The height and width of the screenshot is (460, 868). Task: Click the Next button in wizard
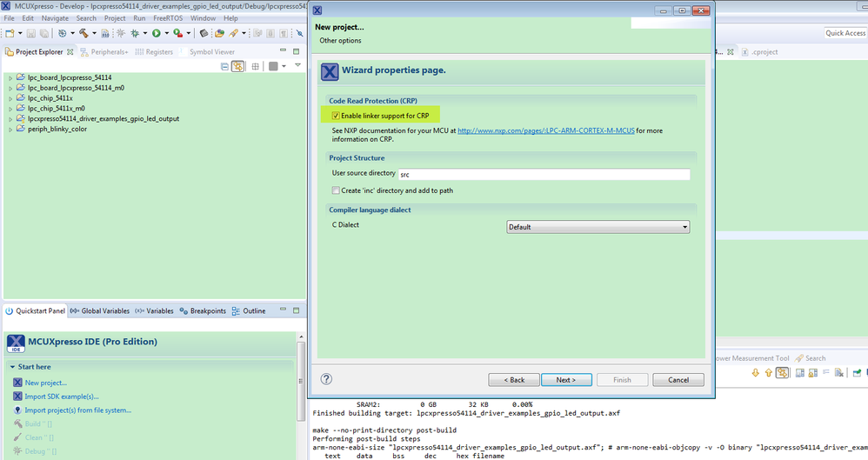pos(566,380)
